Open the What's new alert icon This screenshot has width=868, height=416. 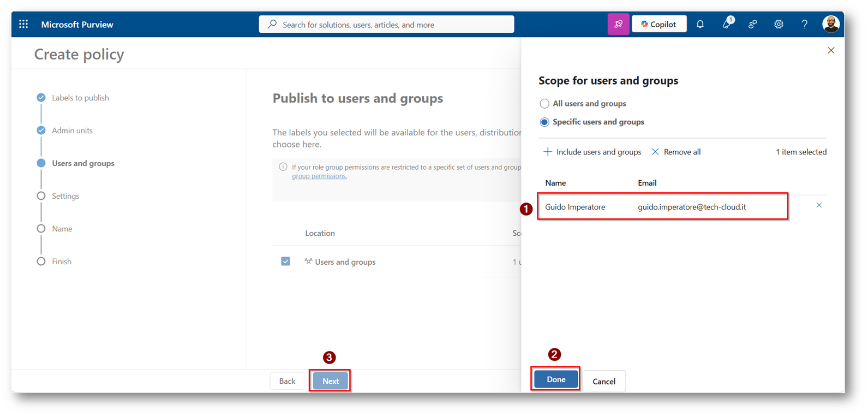click(x=726, y=24)
